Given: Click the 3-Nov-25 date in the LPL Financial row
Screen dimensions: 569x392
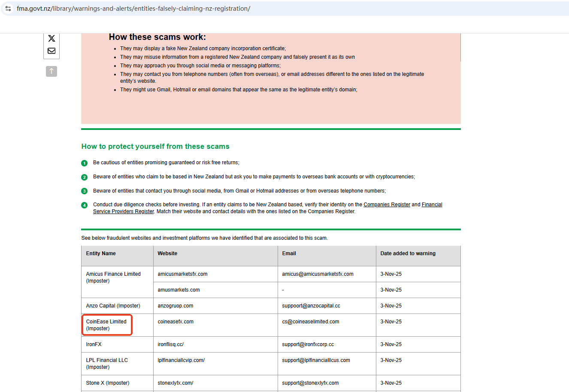Looking at the screenshot, I should pyautogui.click(x=391, y=360).
